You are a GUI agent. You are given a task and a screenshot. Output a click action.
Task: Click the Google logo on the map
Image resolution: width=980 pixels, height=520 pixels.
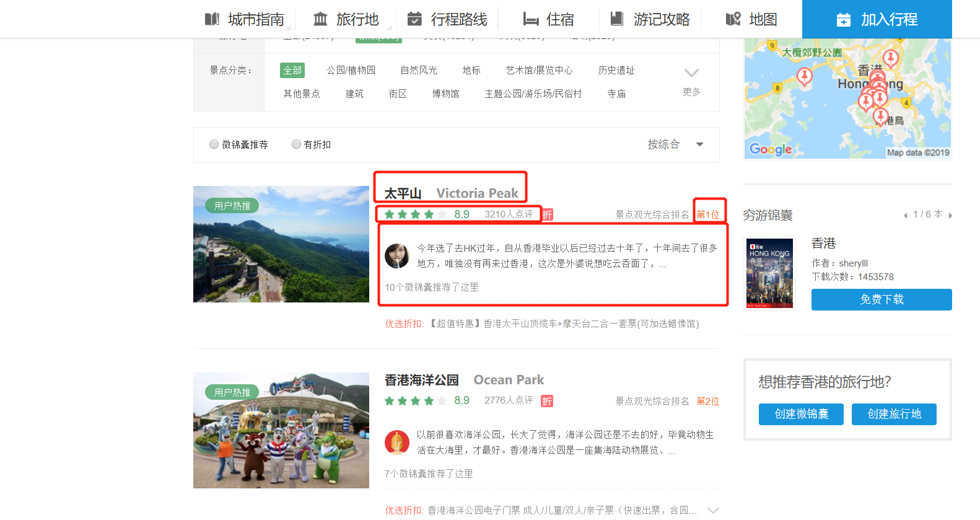pyautogui.click(x=771, y=149)
